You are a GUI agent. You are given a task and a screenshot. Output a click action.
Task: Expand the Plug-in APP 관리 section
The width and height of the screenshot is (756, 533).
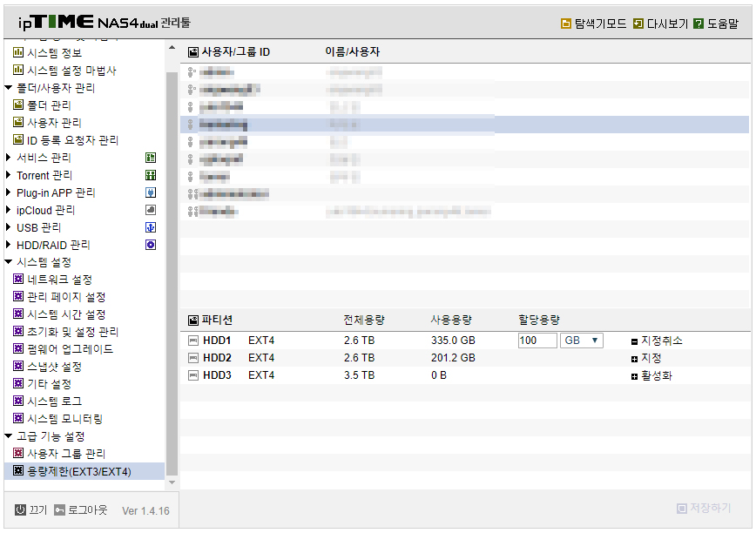8,192
